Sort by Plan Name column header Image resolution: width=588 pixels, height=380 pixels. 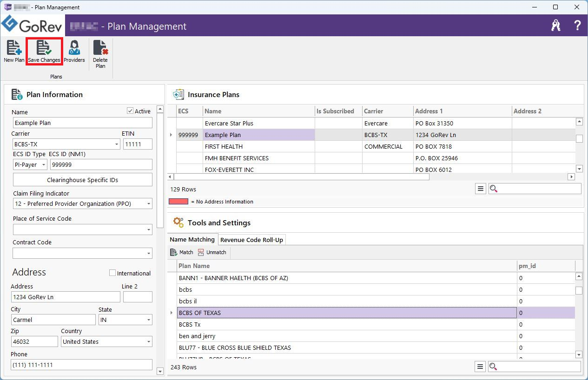[x=347, y=266]
